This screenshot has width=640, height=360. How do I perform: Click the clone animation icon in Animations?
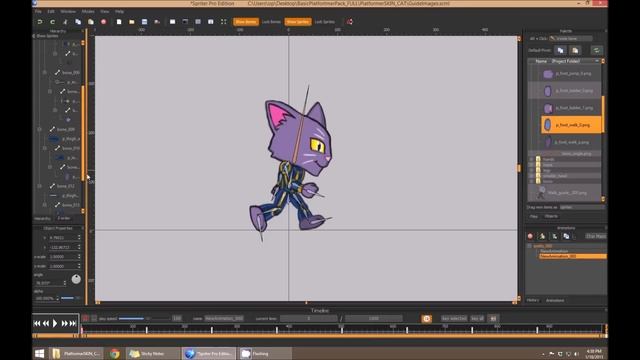566,236
